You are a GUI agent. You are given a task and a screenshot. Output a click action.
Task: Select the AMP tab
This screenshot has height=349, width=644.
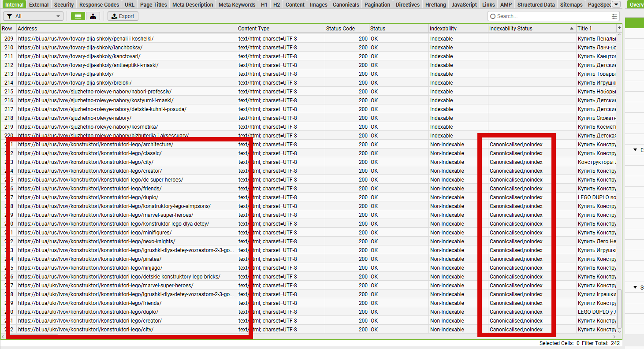(x=506, y=5)
